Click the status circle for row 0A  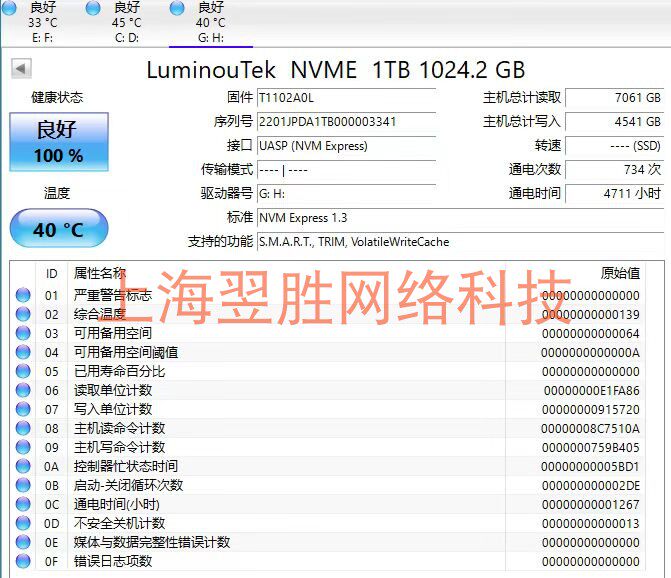[23, 466]
